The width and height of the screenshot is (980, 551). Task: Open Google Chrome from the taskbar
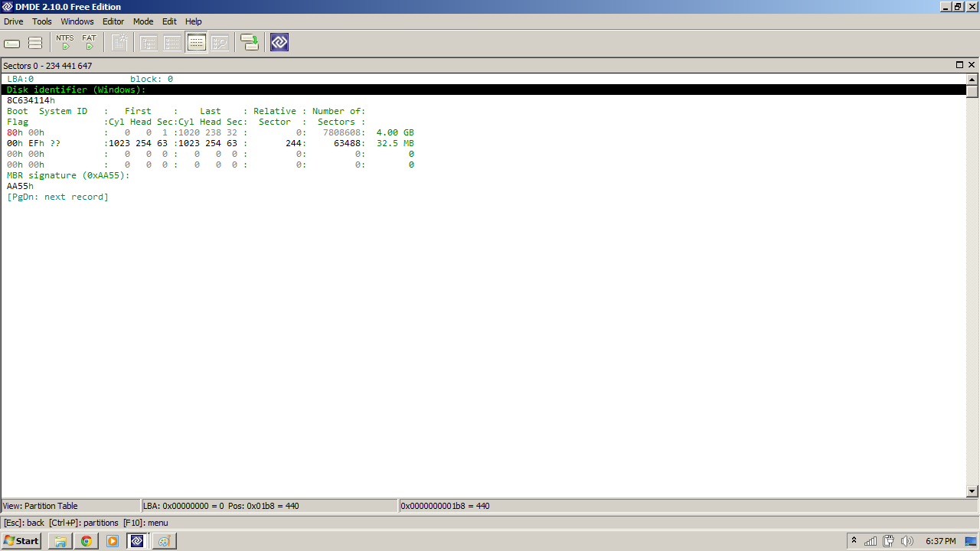87,541
